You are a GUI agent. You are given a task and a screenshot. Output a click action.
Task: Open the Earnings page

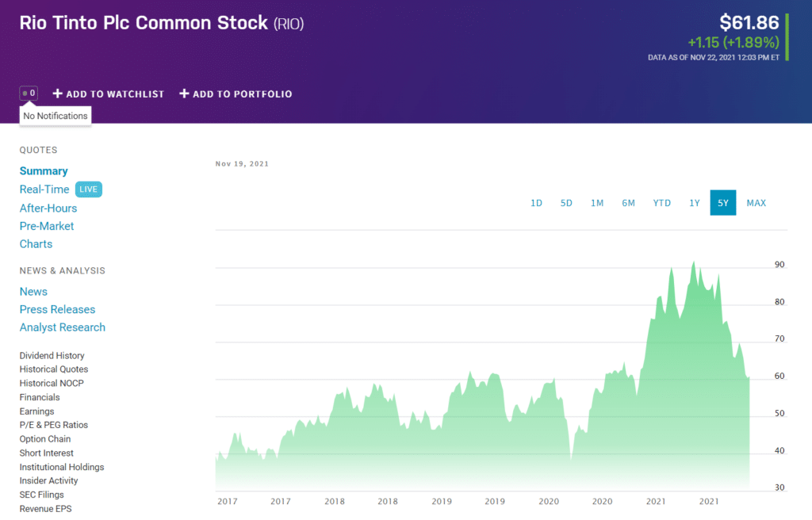pyautogui.click(x=36, y=411)
